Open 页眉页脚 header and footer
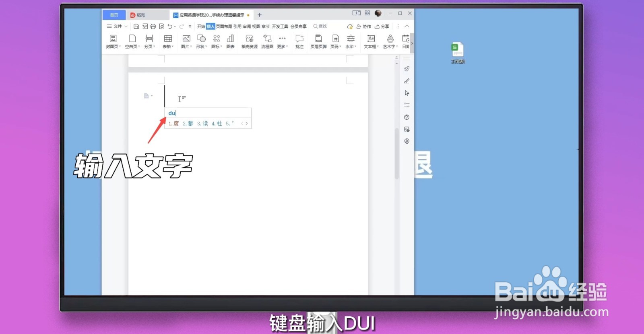 [318, 41]
